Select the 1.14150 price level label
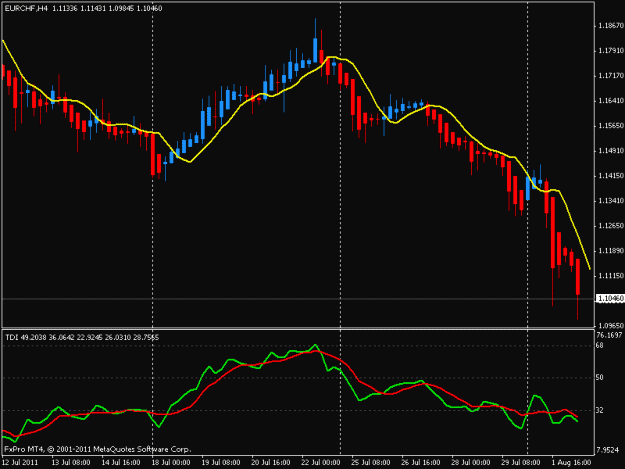The image size is (625, 469). click(x=611, y=176)
